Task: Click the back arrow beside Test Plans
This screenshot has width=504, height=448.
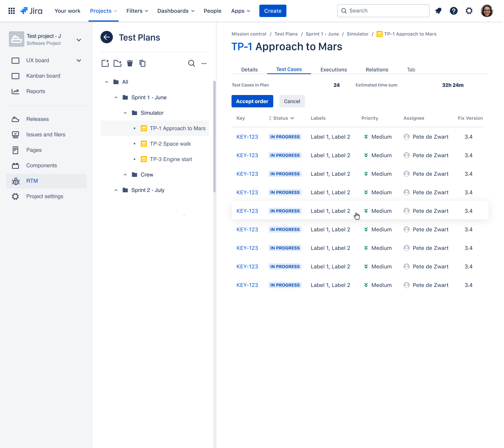Action: pos(107,37)
